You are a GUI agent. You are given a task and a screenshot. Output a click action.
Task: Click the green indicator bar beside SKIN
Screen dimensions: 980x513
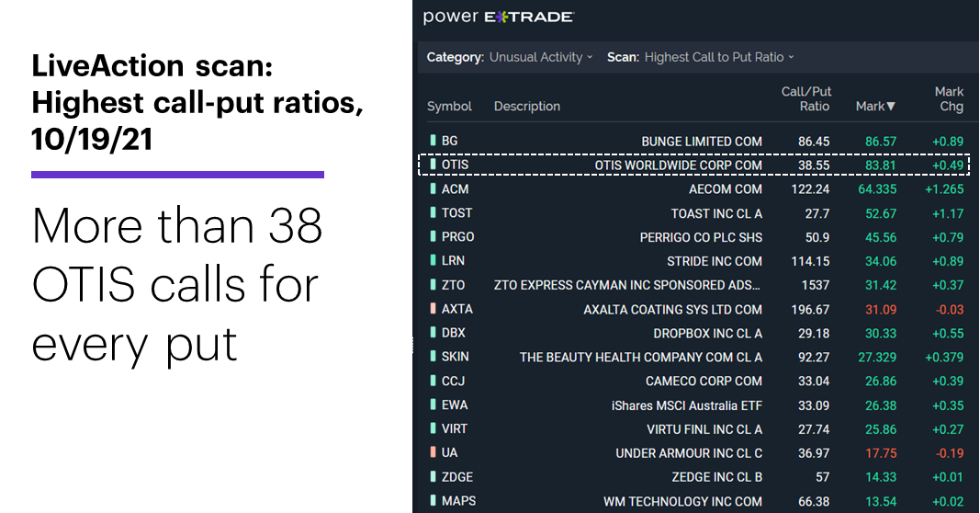tap(433, 356)
